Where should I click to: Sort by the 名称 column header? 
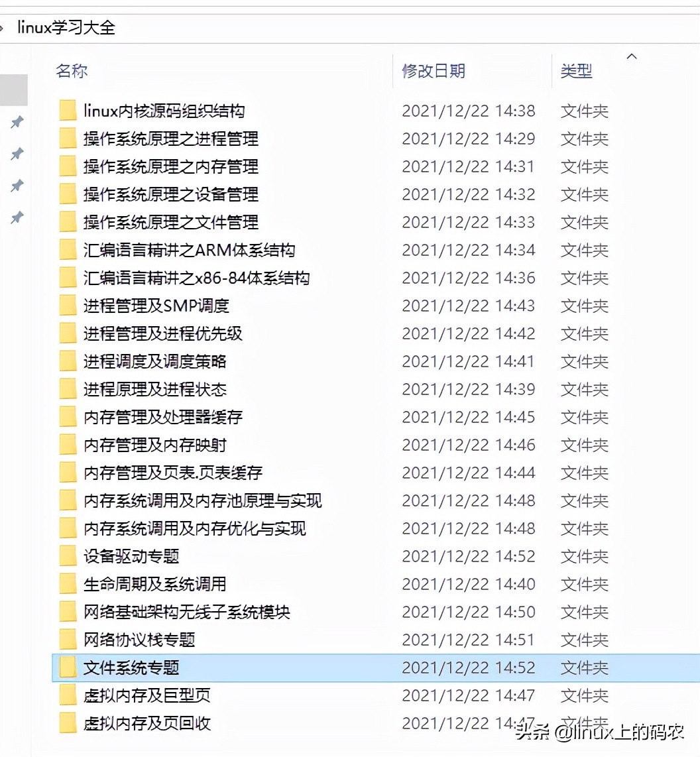pyautogui.click(x=72, y=71)
